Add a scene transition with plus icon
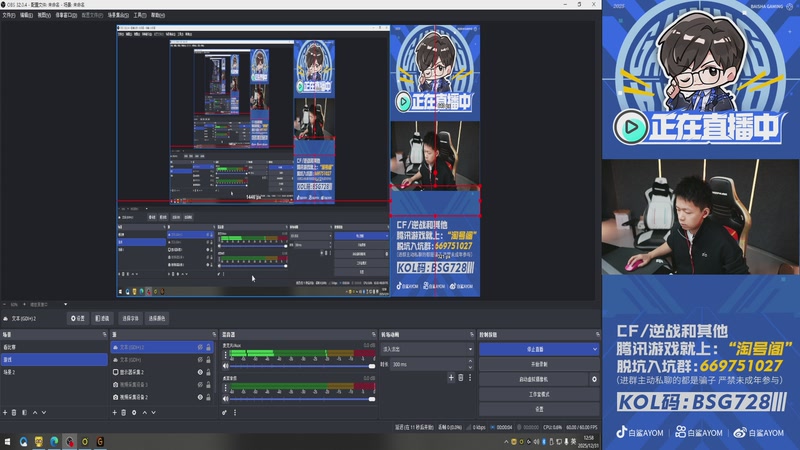Viewport: 800px width, 450px height. (451, 378)
